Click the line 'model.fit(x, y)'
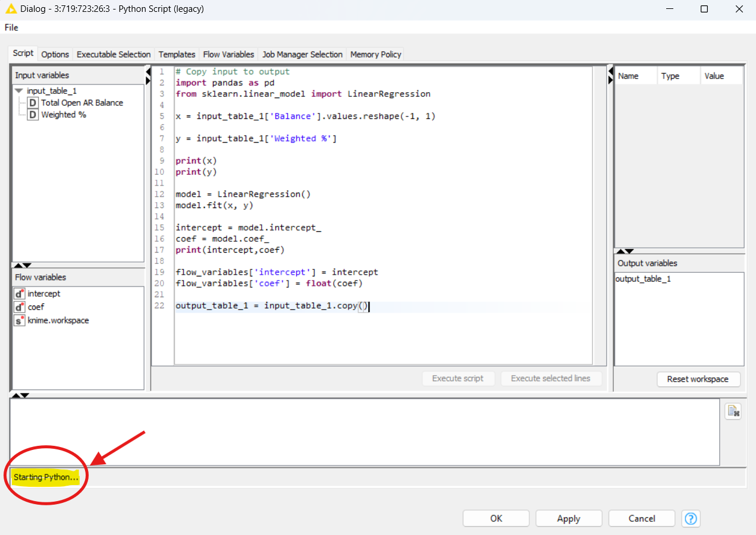This screenshot has width=756, height=535. [x=214, y=205]
